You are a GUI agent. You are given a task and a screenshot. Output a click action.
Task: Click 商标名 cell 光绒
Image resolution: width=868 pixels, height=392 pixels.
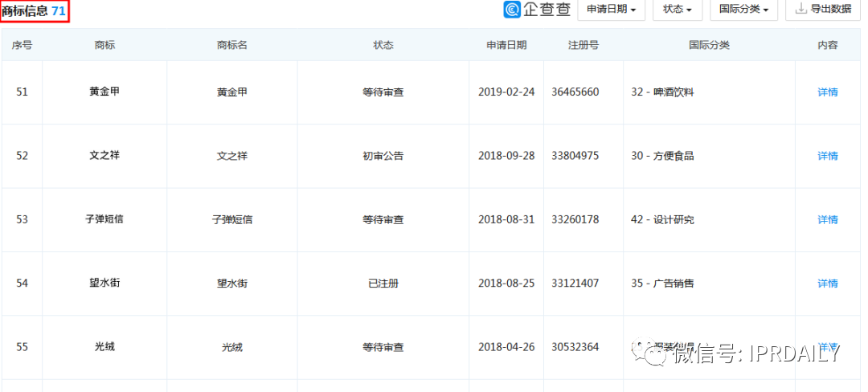tap(232, 347)
